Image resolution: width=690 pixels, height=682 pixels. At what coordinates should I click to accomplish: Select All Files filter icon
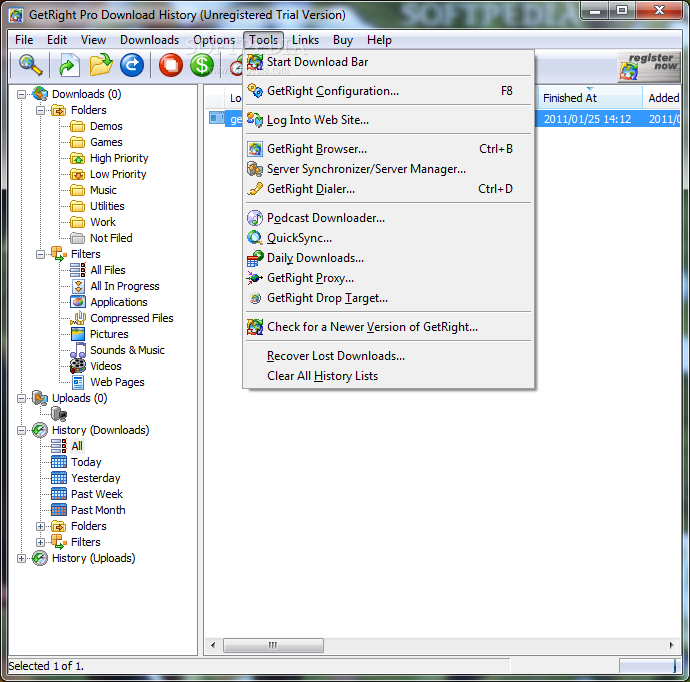pyautogui.click(x=78, y=270)
